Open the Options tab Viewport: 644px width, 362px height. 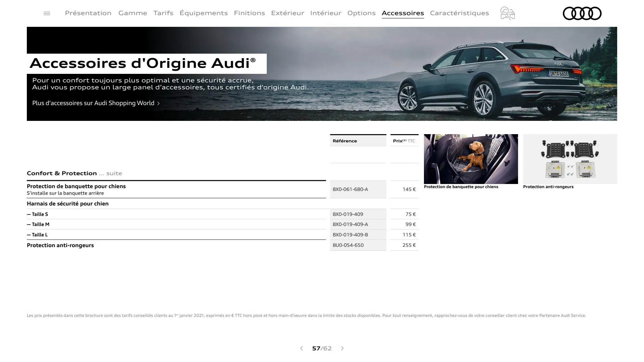click(361, 13)
